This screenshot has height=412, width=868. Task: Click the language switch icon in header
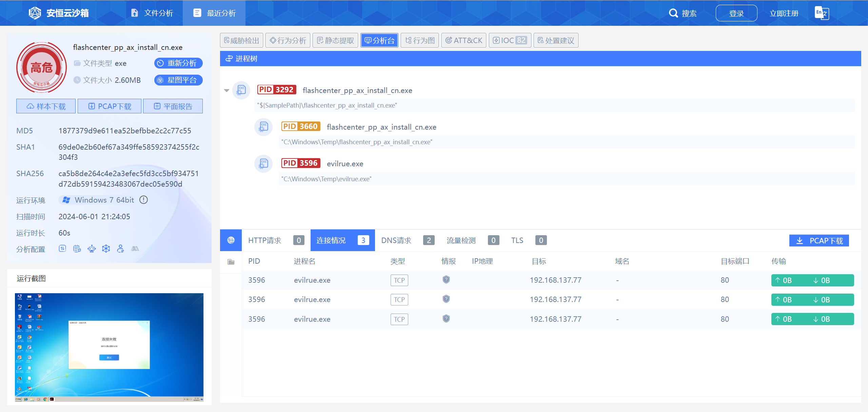(x=822, y=13)
